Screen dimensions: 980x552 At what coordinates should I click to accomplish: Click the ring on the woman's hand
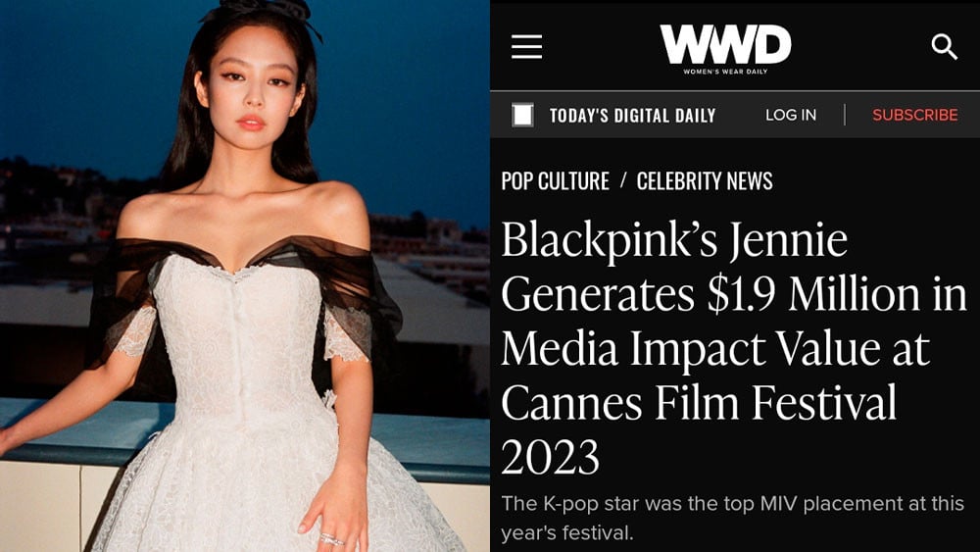click(332, 539)
